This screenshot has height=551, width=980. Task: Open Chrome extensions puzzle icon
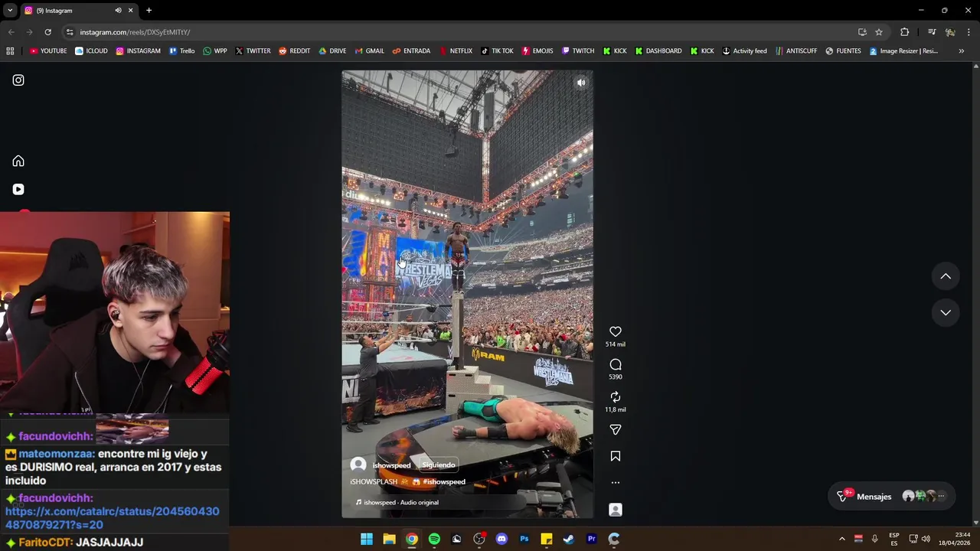[905, 32]
